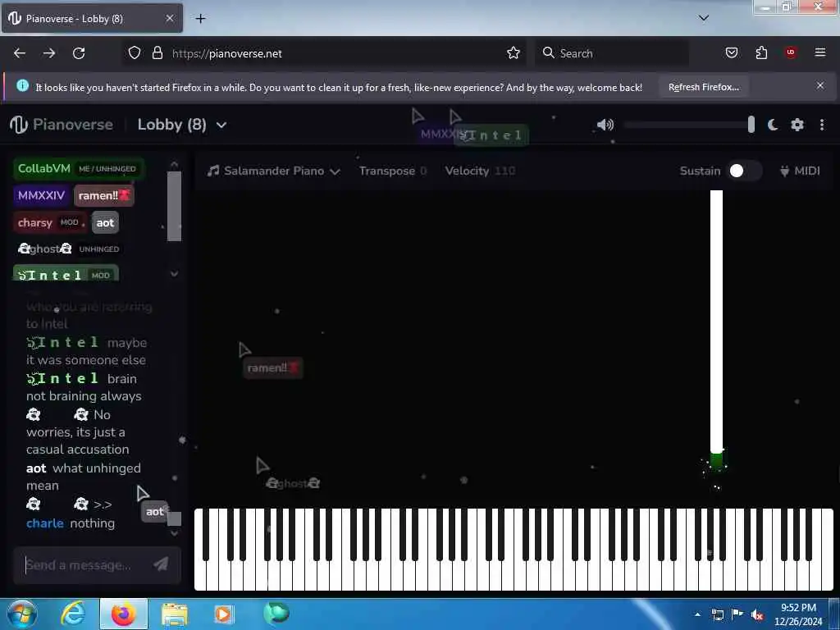Click the Pianoverse logo icon
Image resolution: width=840 pixels, height=630 pixels.
pyautogui.click(x=18, y=125)
